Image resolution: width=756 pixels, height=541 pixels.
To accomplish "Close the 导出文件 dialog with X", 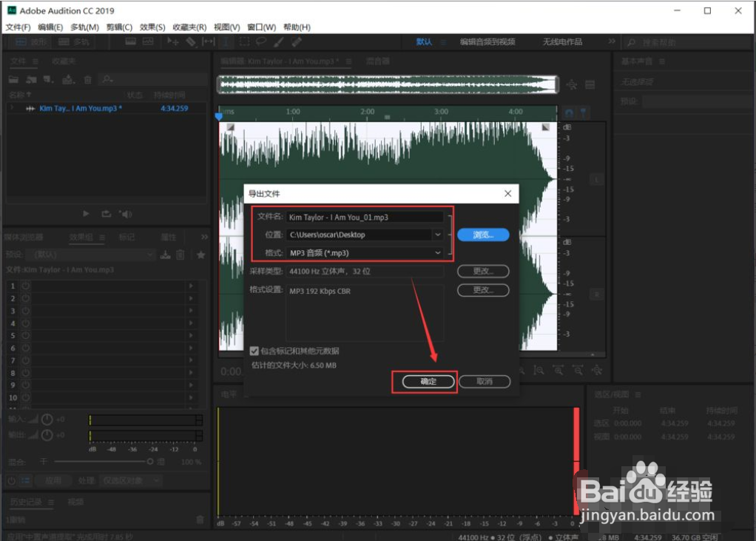I will click(x=507, y=193).
